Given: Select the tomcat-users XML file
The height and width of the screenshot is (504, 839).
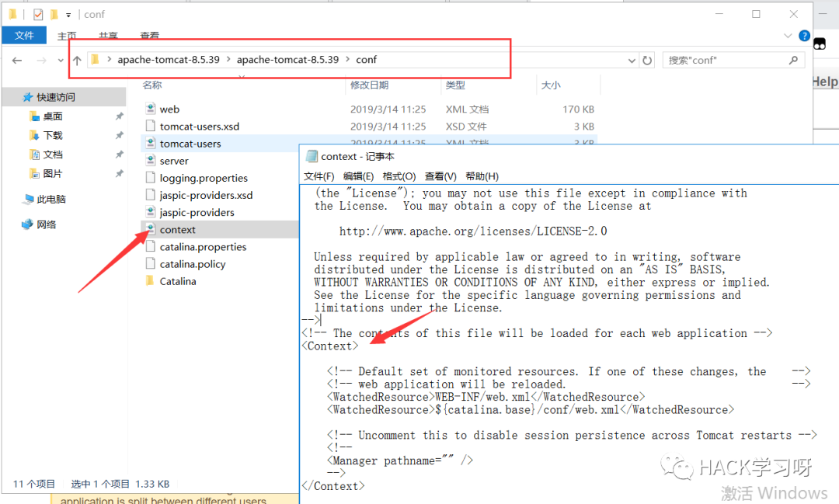Looking at the screenshot, I should coord(190,144).
